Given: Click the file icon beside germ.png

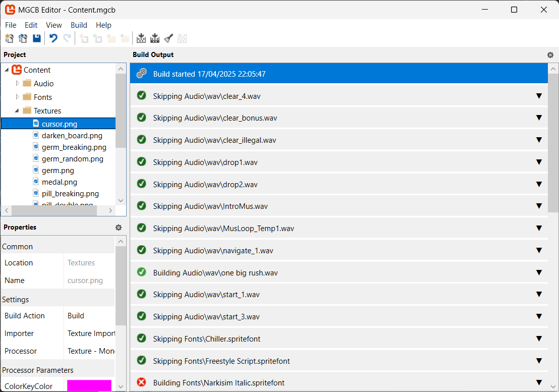Looking at the screenshot, I should coord(36,170).
